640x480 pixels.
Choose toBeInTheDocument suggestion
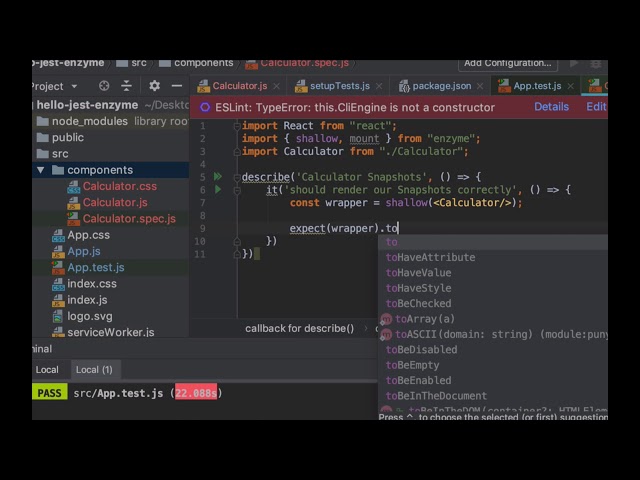click(493, 396)
